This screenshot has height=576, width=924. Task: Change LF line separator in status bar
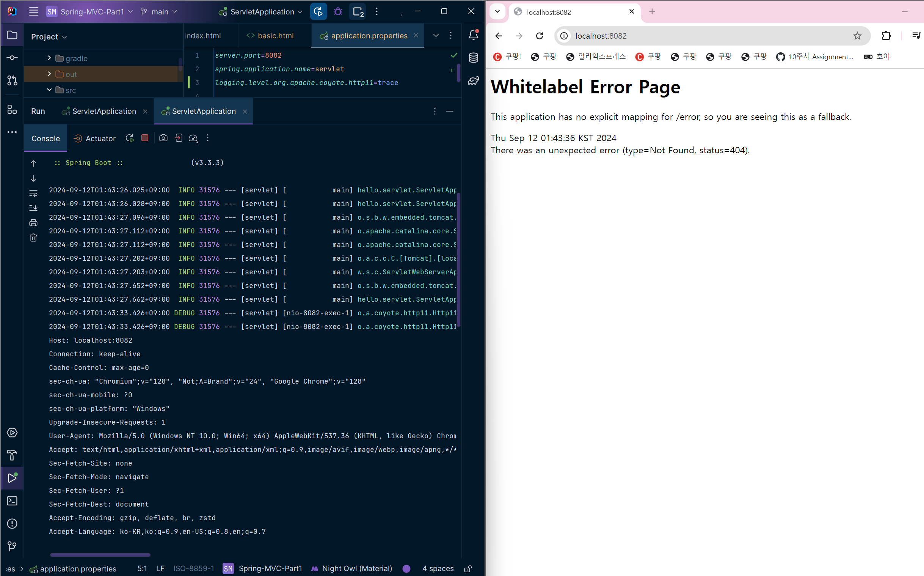(160, 569)
